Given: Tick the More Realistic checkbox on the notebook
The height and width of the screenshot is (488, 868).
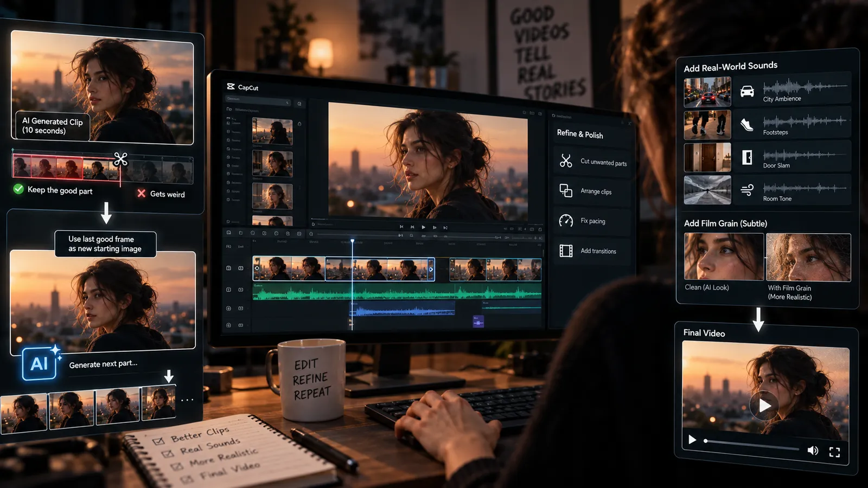Looking at the screenshot, I should [x=177, y=466].
